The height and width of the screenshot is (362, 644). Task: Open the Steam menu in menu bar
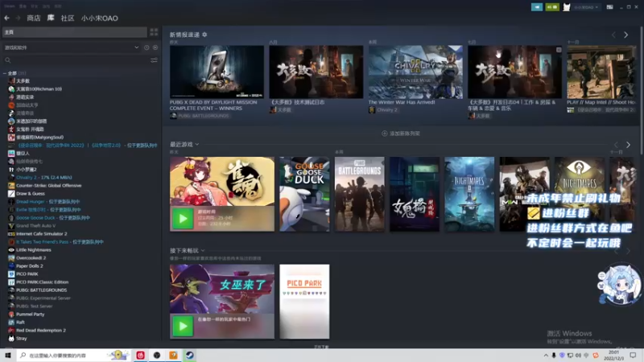click(10, 6)
